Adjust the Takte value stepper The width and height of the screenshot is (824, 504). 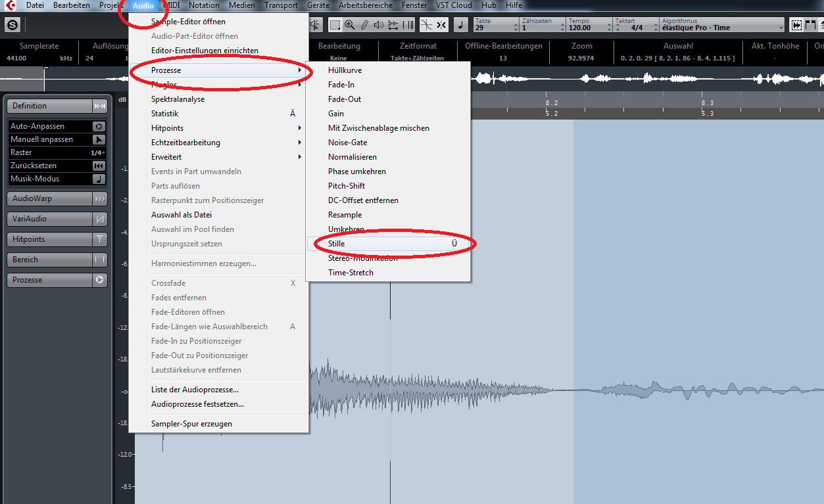(x=515, y=28)
